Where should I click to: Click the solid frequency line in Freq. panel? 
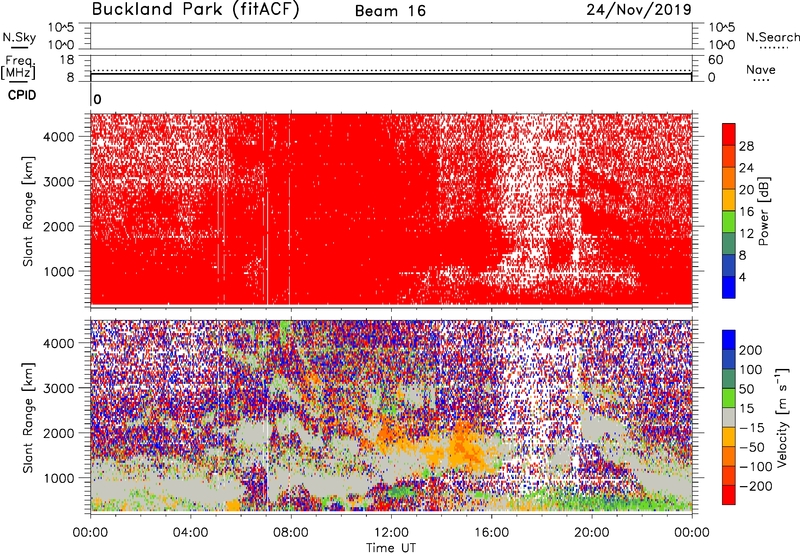(391, 74)
